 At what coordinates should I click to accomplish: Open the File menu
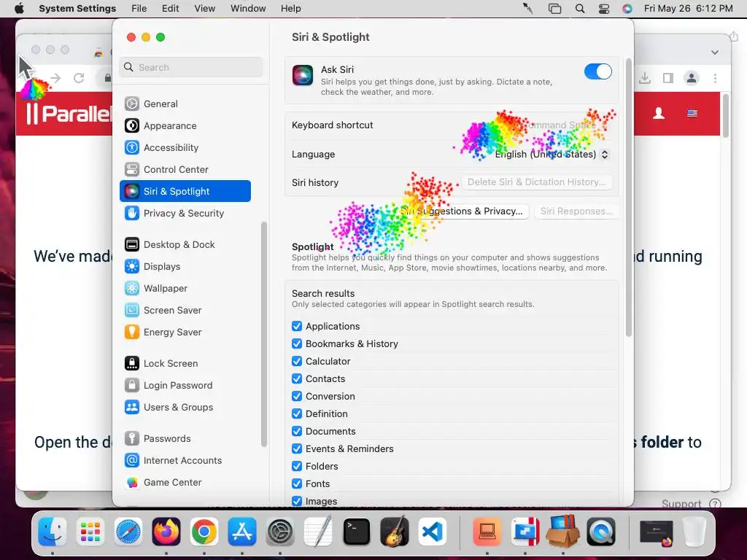click(139, 9)
